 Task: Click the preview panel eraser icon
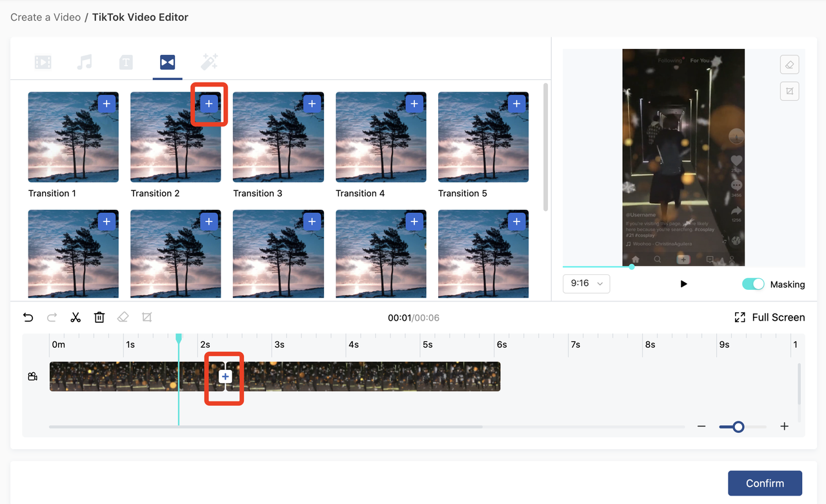coord(790,65)
